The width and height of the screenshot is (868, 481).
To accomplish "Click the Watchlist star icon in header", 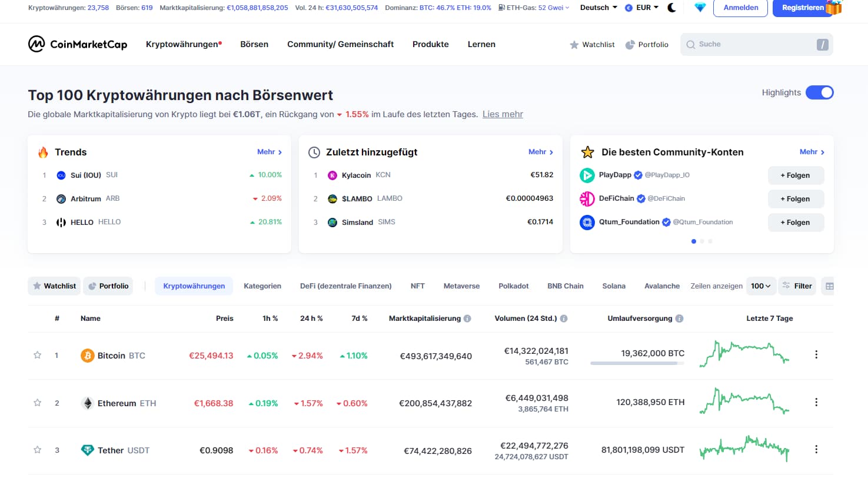I will tap(574, 45).
